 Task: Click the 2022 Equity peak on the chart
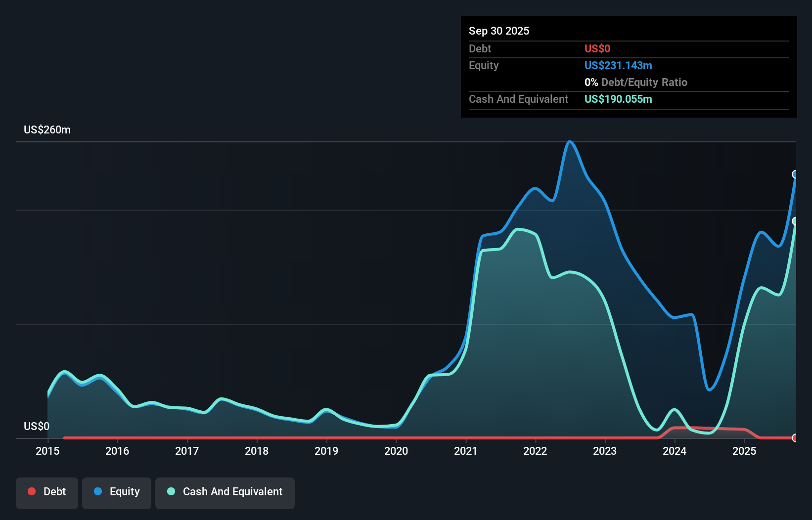570,142
